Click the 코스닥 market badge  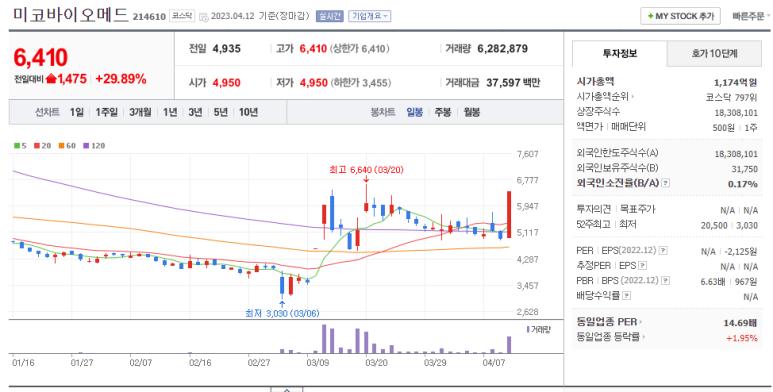pyautogui.click(x=182, y=16)
